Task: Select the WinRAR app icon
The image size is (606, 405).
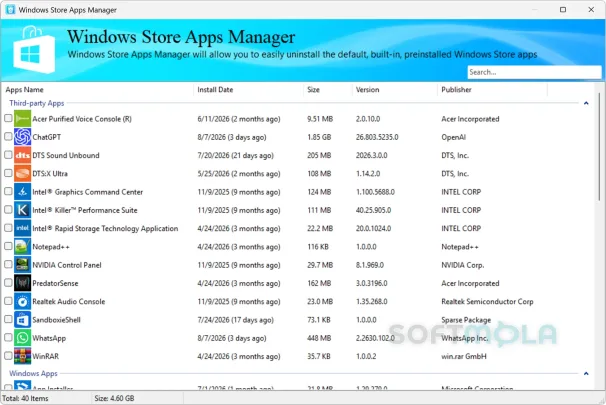Action: (x=22, y=356)
